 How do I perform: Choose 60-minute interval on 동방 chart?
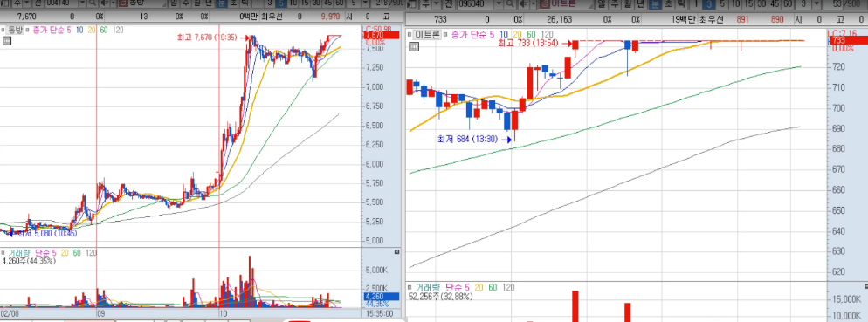[x=341, y=3]
